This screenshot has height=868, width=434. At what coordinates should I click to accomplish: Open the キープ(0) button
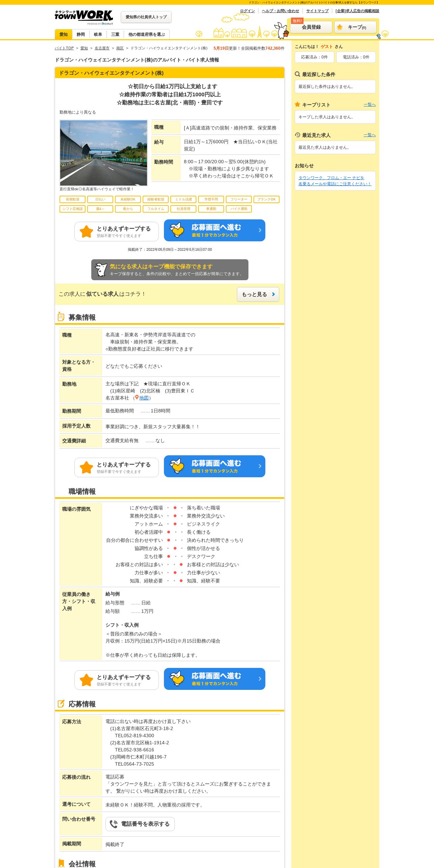click(x=355, y=27)
